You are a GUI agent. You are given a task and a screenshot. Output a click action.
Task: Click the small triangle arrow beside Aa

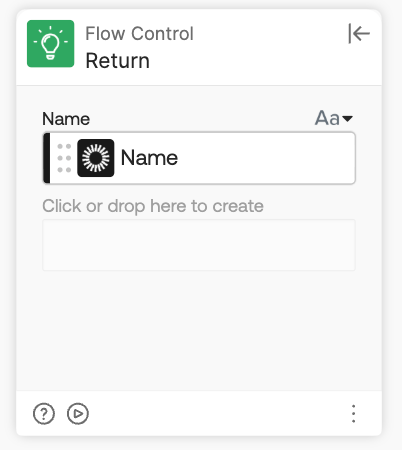[x=347, y=119]
